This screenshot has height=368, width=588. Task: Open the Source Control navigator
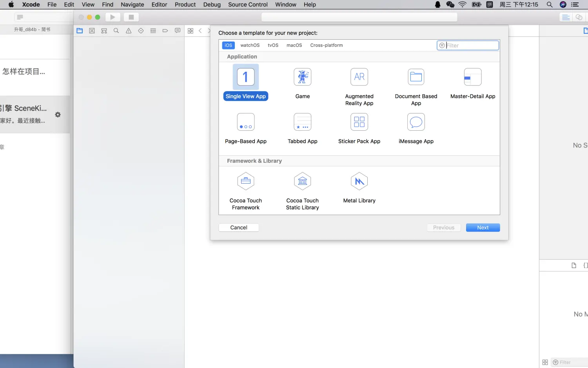click(92, 31)
